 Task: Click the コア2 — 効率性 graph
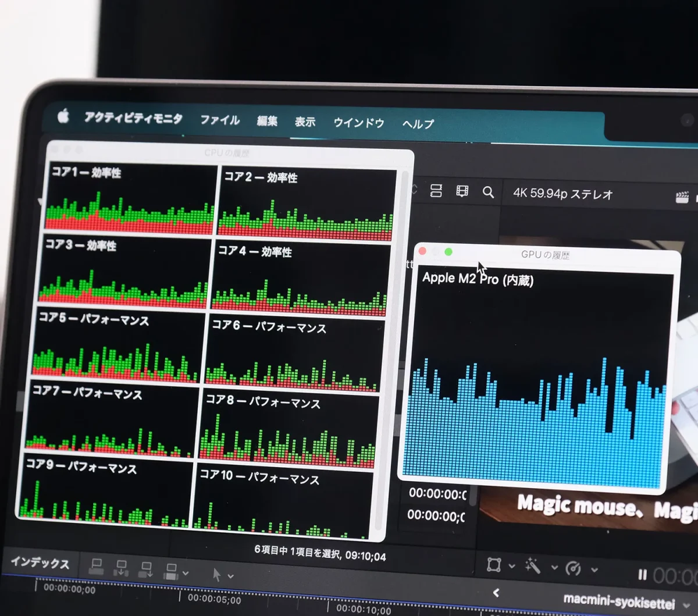click(307, 205)
